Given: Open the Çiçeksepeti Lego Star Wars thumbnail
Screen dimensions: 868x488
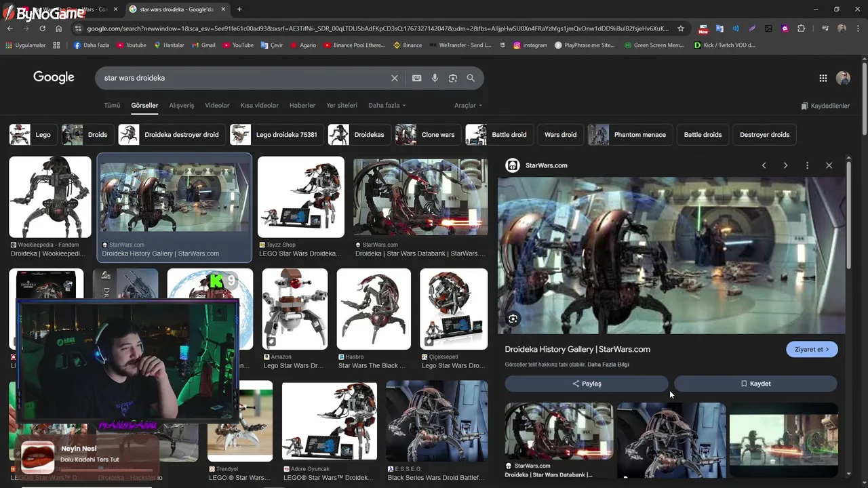Looking at the screenshot, I should pos(454,309).
